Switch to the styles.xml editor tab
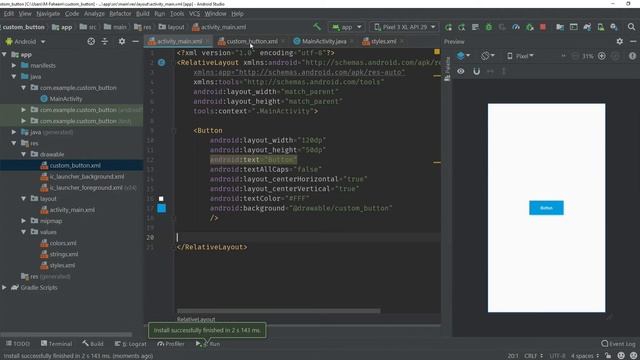Viewport: 640px width, 360px height. point(383,41)
